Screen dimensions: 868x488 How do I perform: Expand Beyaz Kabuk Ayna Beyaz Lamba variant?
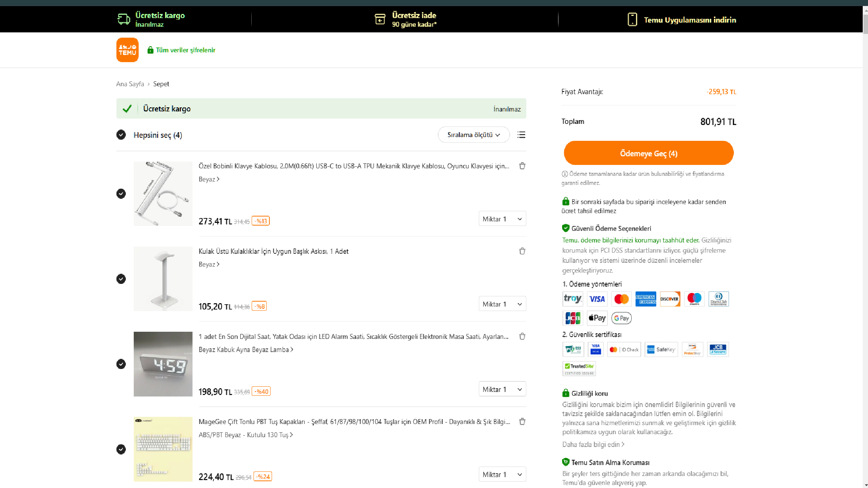tap(246, 349)
